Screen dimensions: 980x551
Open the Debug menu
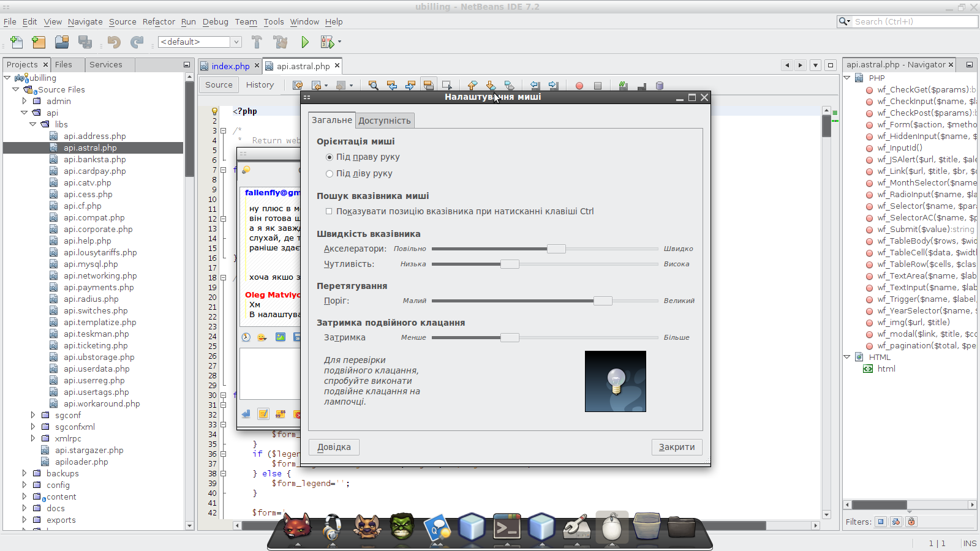click(215, 21)
